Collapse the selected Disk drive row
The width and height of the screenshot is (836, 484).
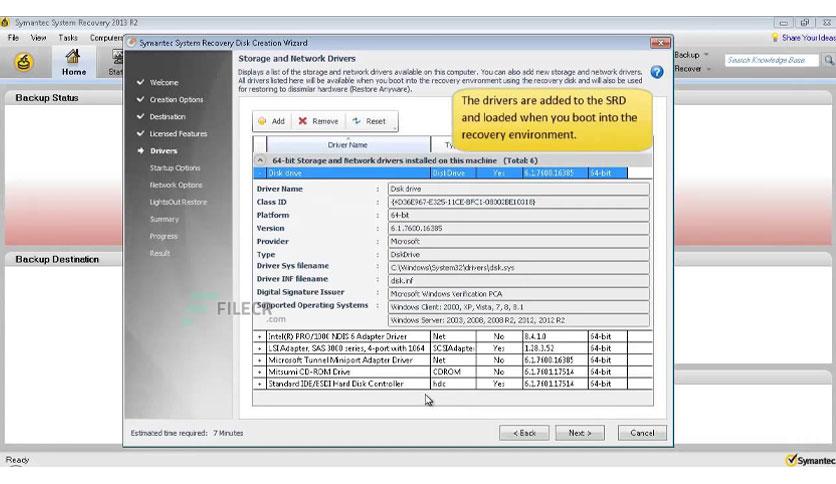[x=260, y=173]
